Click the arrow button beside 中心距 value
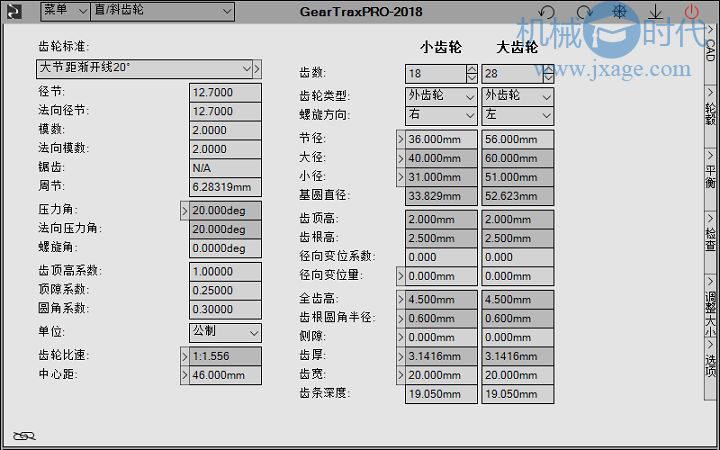This screenshot has width=720, height=450. click(x=185, y=375)
